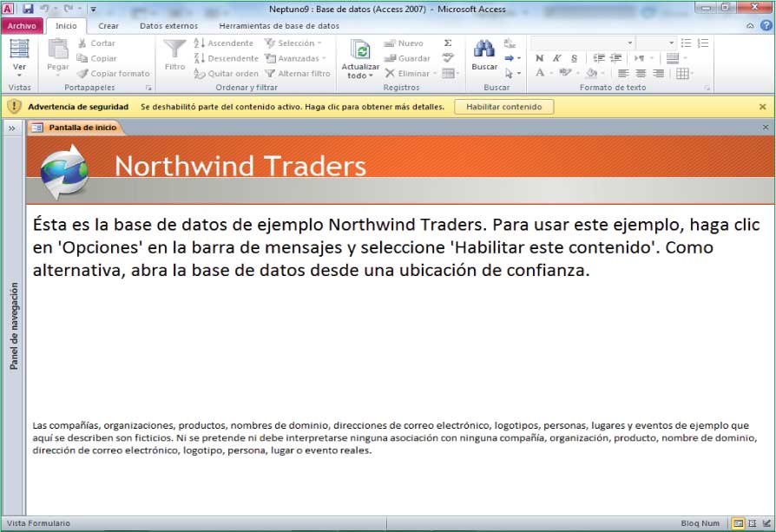Close the security warning bar
776x532 pixels.
pos(763,107)
